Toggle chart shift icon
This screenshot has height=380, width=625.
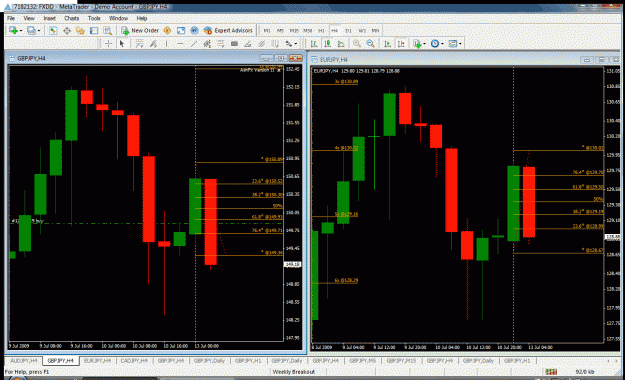coord(401,43)
